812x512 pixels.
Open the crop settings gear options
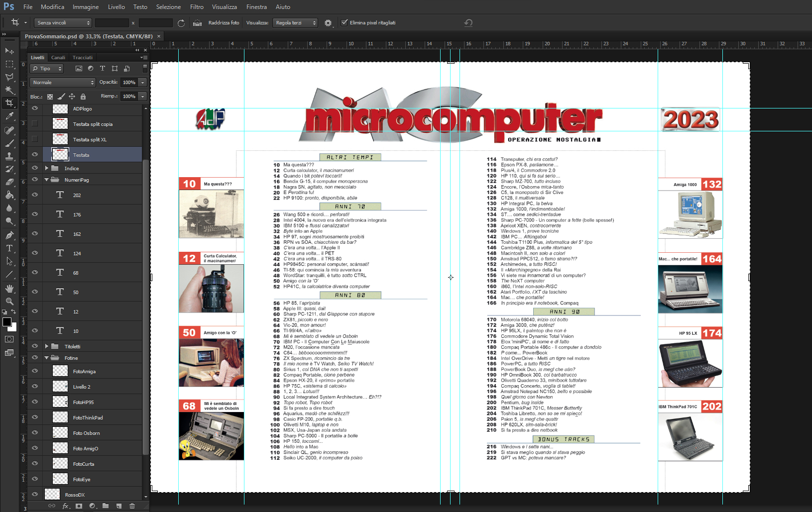(x=328, y=23)
